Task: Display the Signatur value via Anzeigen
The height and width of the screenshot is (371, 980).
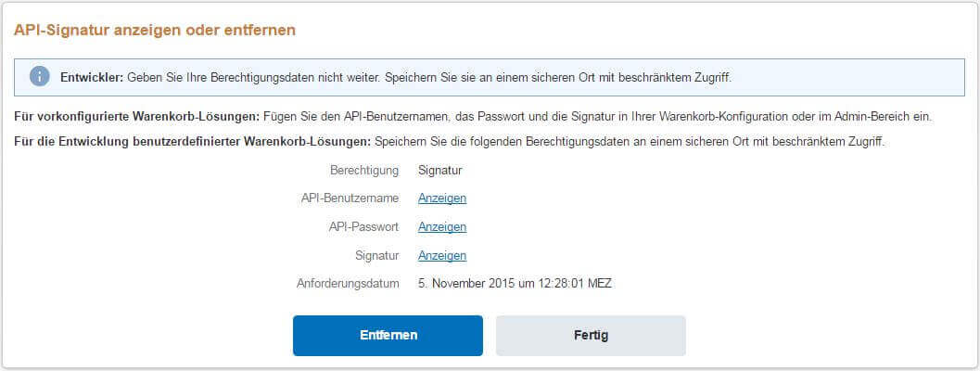Action: tap(442, 255)
